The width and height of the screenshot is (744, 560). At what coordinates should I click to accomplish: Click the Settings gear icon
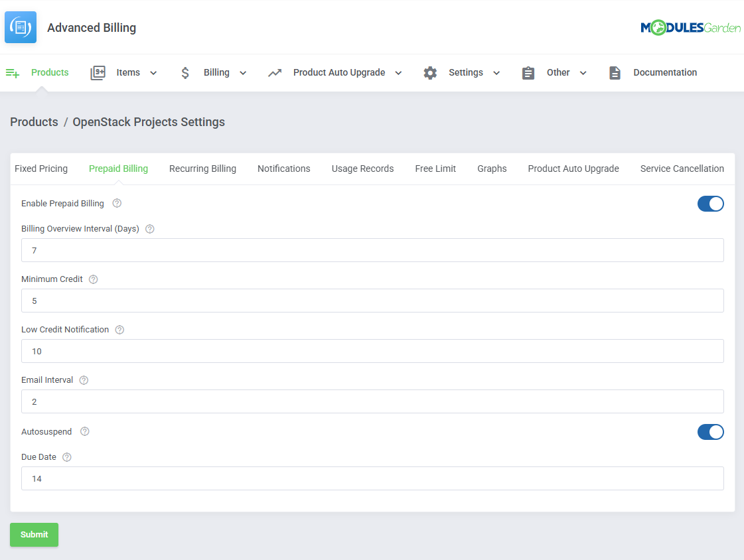pyautogui.click(x=430, y=73)
